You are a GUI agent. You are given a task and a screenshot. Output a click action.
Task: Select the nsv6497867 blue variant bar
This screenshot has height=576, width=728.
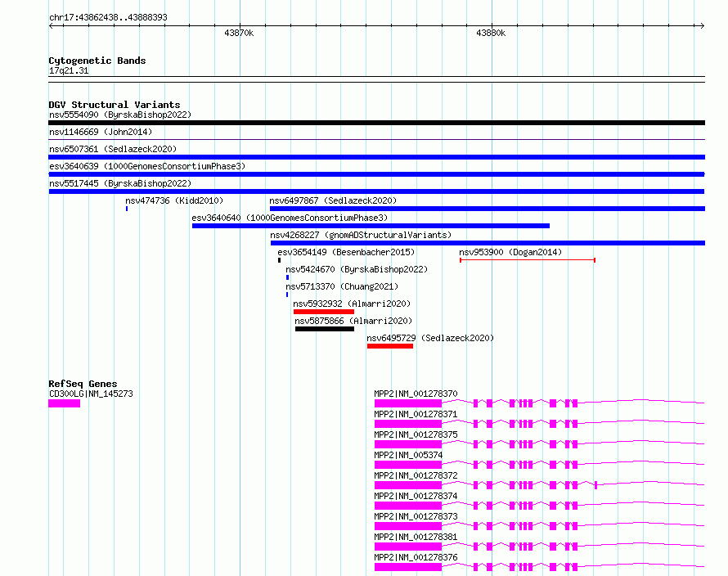pyautogui.click(x=488, y=209)
